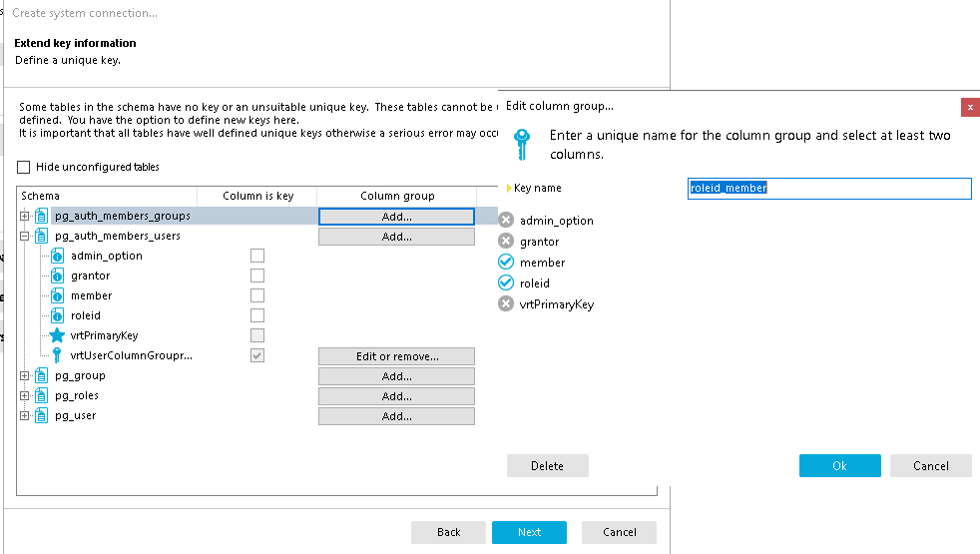Cancel the system connection wizard
The width and height of the screenshot is (980, 554).
click(619, 532)
